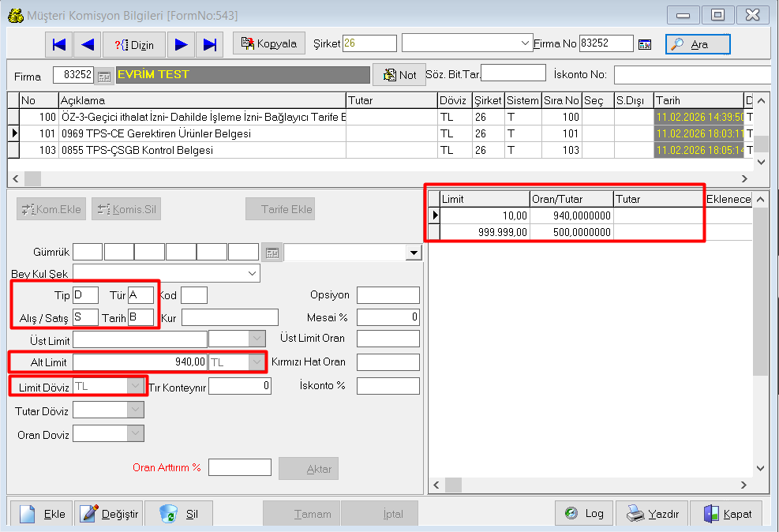This screenshot has height=532, width=779.
Task: Expand the Şirket name dropdown
Action: 526,43
